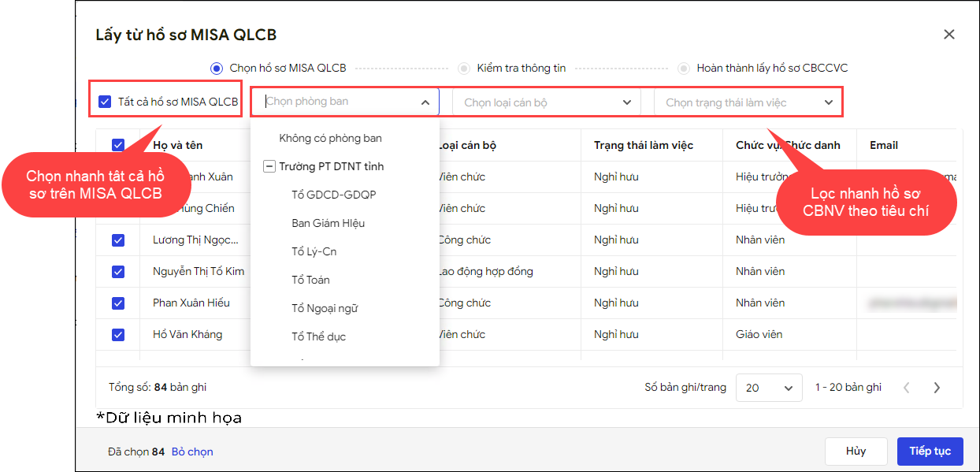Uncheck the row for Phan Xuân Hiếu

tap(118, 303)
